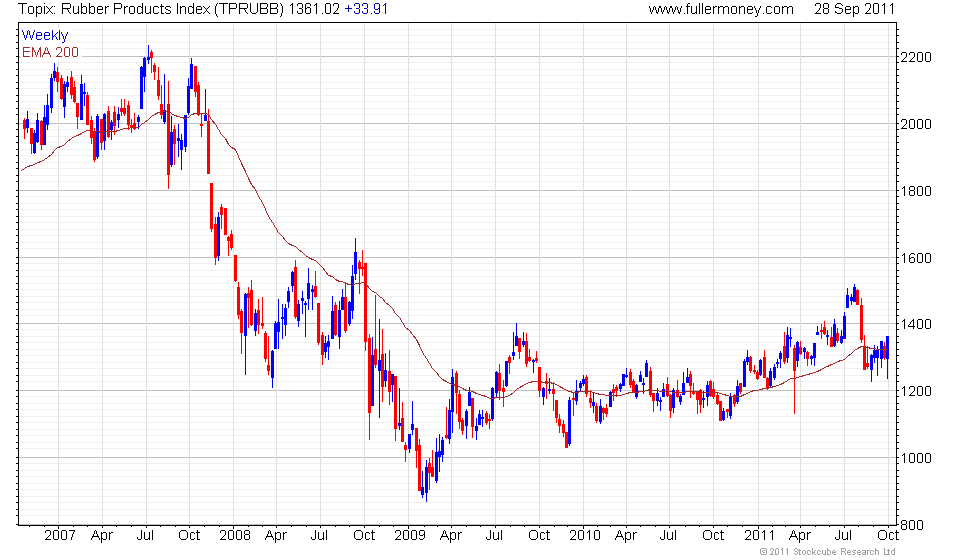Viewport: 980px width, 560px height.
Task: Click the 1200 price axis label
Action: click(916, 391)
